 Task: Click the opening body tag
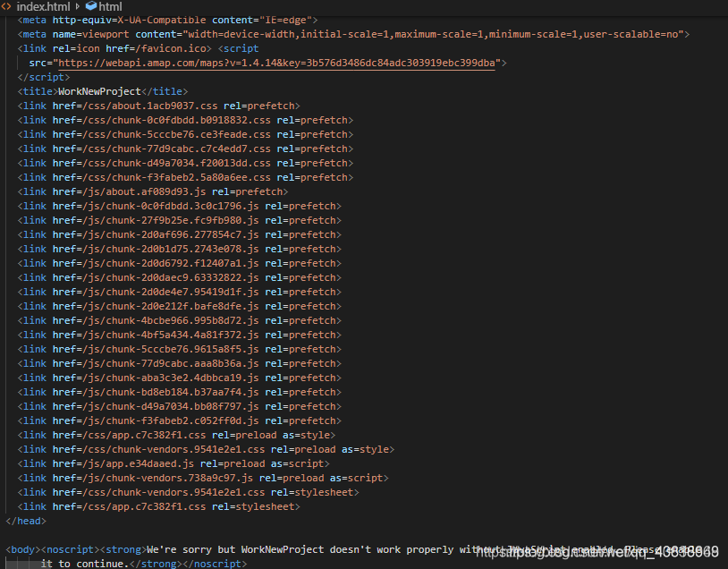(22, 549)
